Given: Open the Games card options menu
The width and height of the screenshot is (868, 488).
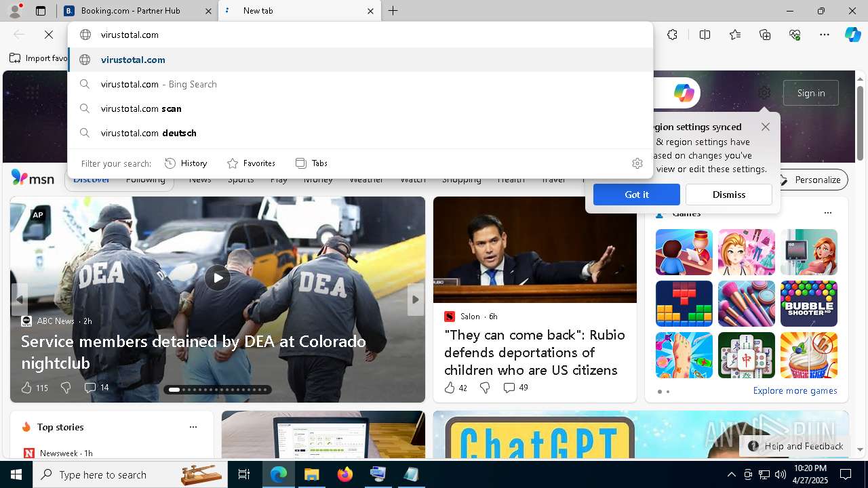Looking at the screenshot, I should (827, 213).
